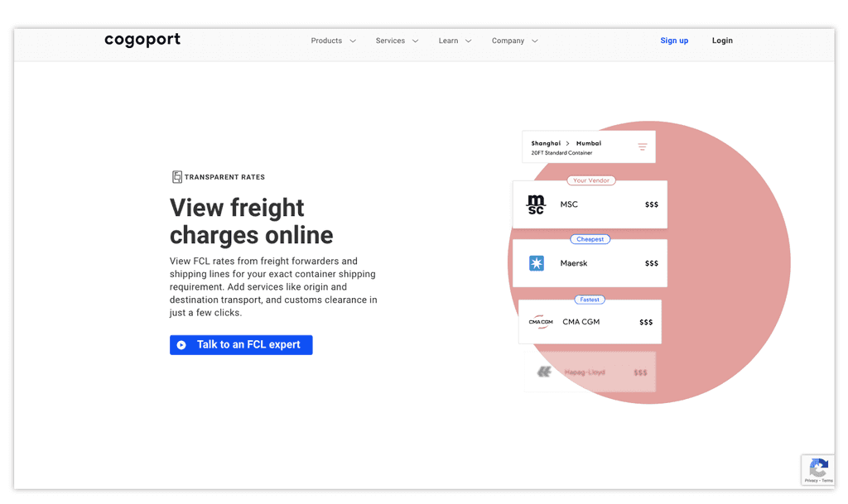The image size is (848, 504).
Task: Open the Services menu
Action: click(390, 41)
